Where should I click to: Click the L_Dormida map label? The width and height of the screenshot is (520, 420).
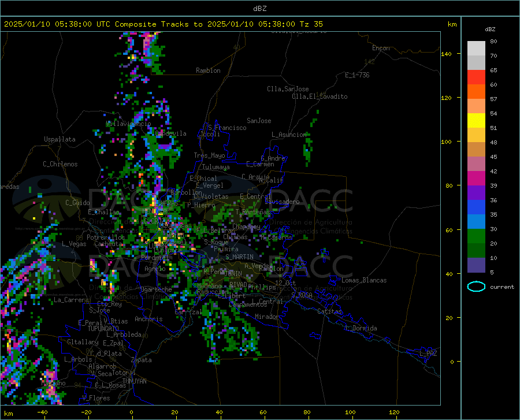click(x=361, y=328)
